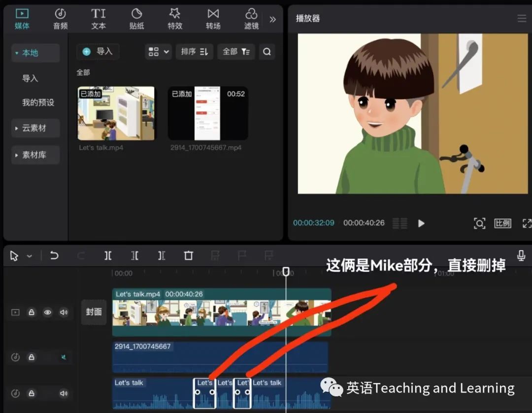Open the pointer tool dropdown arrow
The height and width of the screenshot is (413, 532).
point(30,256)
